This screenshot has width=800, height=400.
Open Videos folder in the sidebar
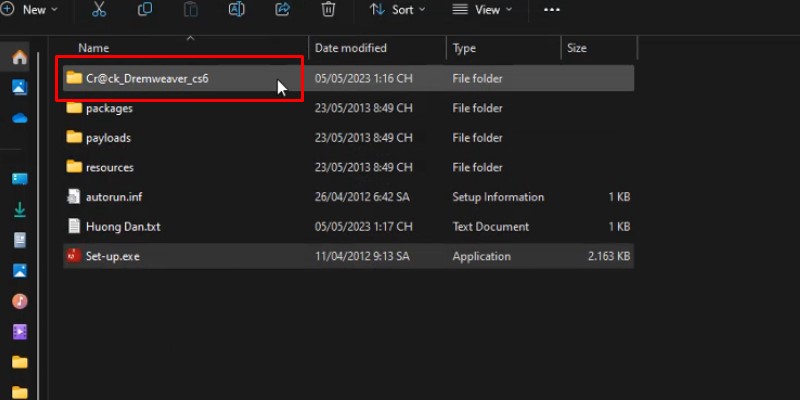tap(19, 331)
